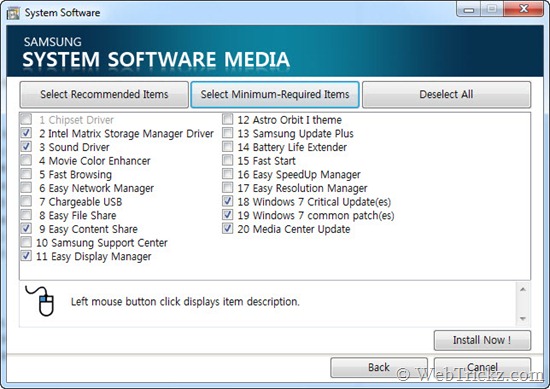Screen dimensions: 550x389
Task: Uncheck Windows 7 Critical Update(es) checkbox
Action: coord(228,201)
